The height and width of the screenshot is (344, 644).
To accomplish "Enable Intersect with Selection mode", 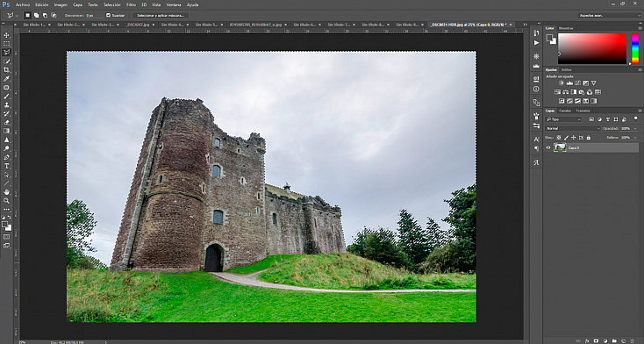I will (54, 15).
